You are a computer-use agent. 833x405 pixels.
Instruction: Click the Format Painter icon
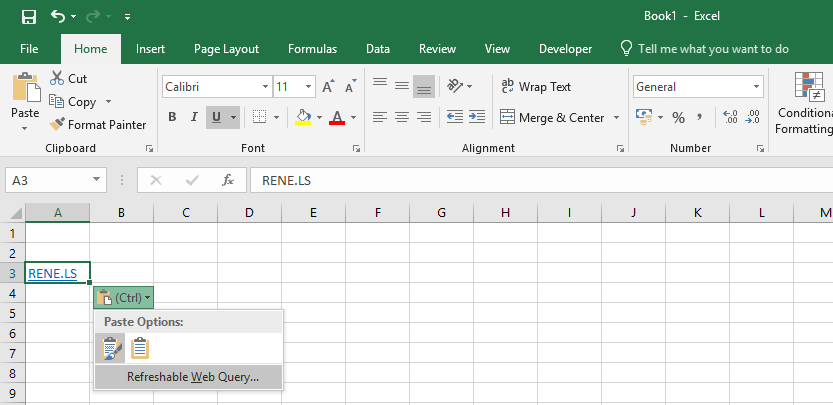[57, 125]
